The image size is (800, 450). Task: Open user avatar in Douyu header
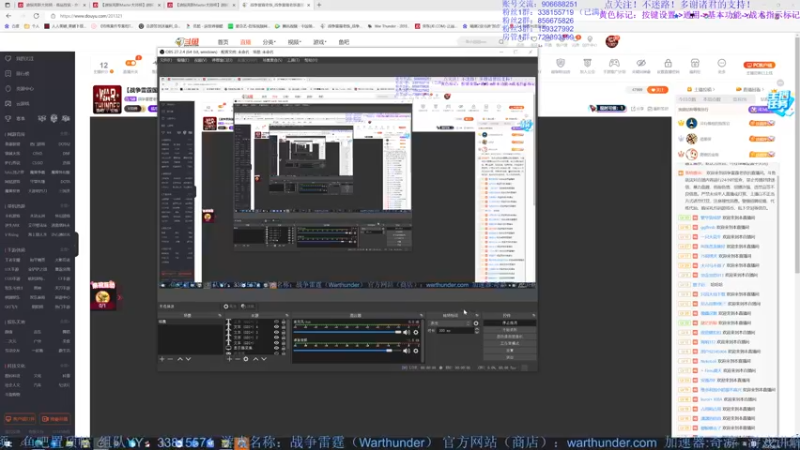pos(612,41)
